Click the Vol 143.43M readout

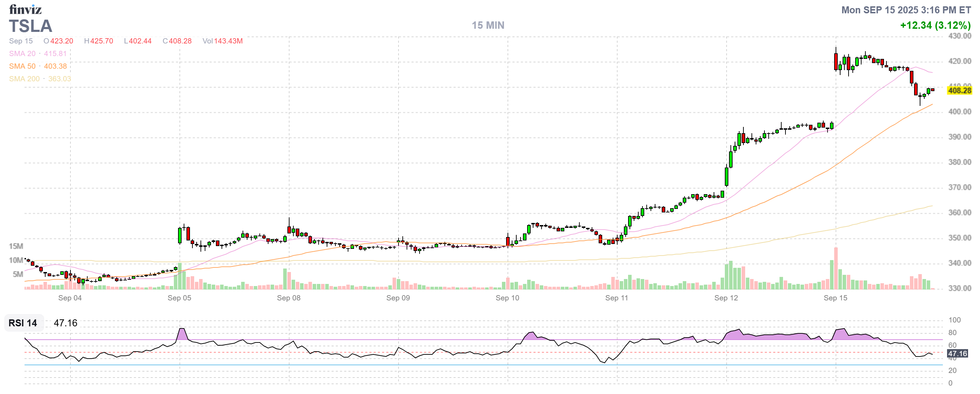(x=222, y=41)
